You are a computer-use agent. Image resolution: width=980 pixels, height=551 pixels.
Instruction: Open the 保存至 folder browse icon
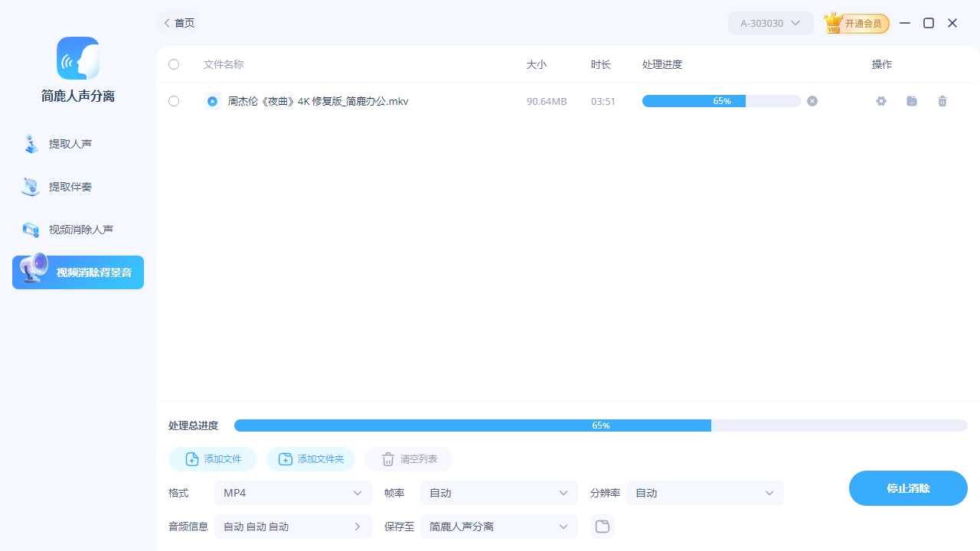[602, 526]
